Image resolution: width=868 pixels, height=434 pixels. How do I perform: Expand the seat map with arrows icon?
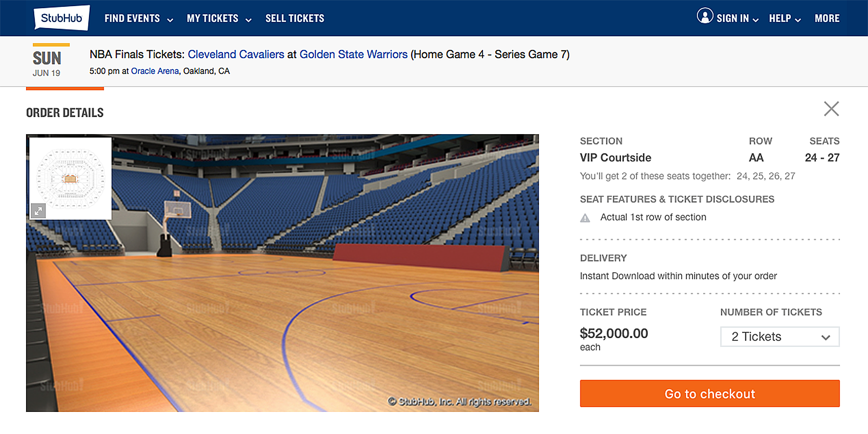[38, 211]
